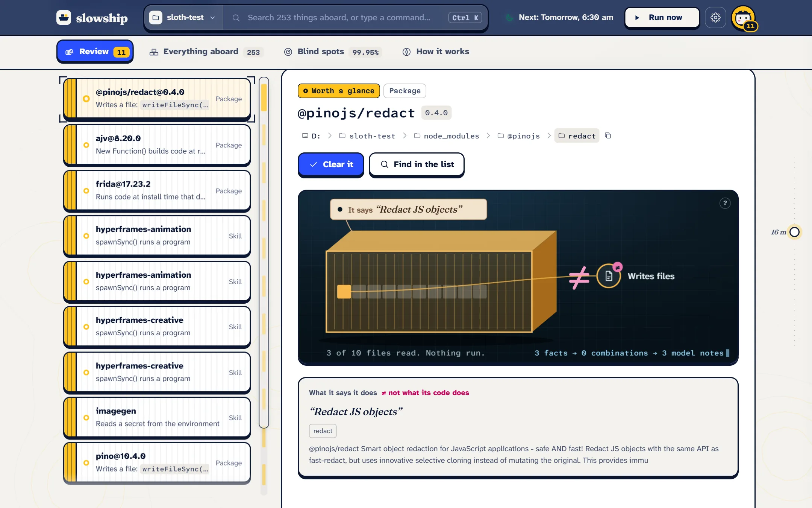
Task: Click the 0.4.0 version badge
Action: tap(436, 113)
